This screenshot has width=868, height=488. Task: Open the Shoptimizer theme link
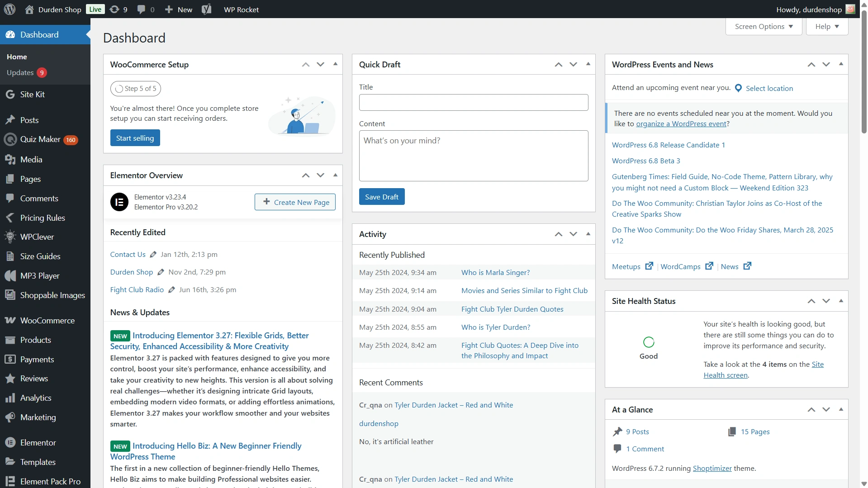pyautogui.click(x=712, y=468)
